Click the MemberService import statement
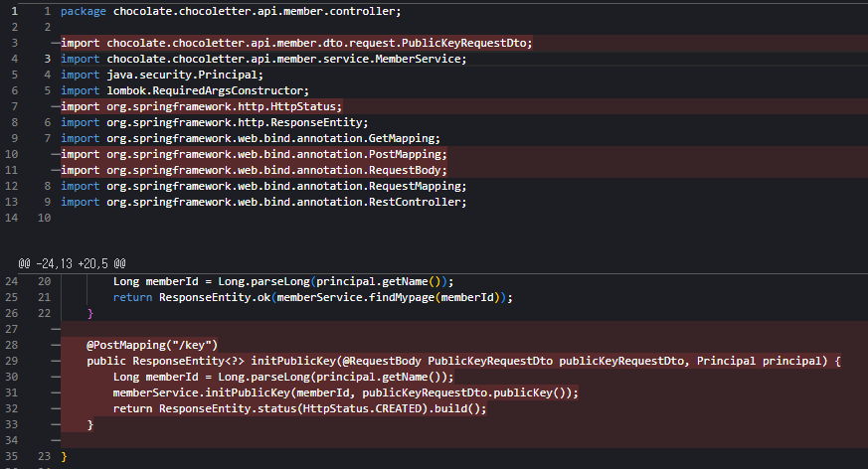The width and height of the screenshot is (868, 469). click(263, 60)
